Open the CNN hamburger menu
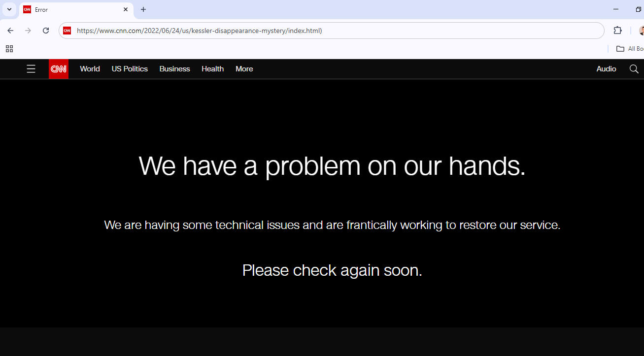Image resolution: width=644 pixels, height=356 pixels. [31, 69]
